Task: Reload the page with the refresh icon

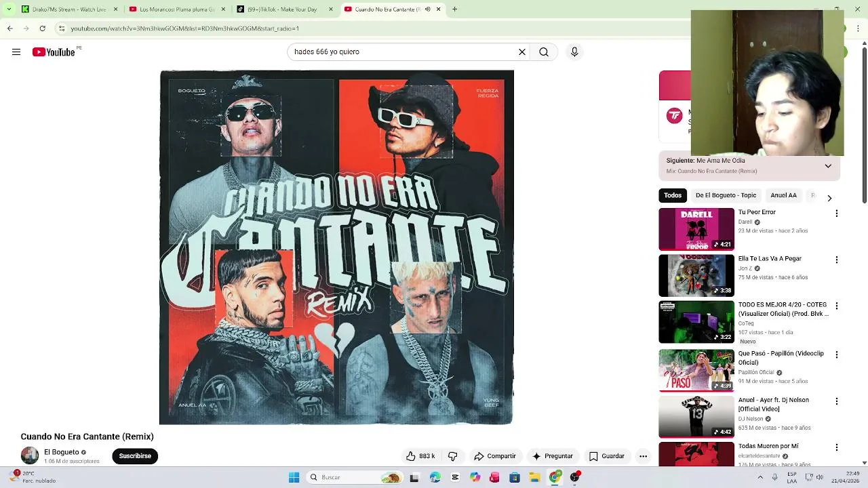Action: point(42,28)
